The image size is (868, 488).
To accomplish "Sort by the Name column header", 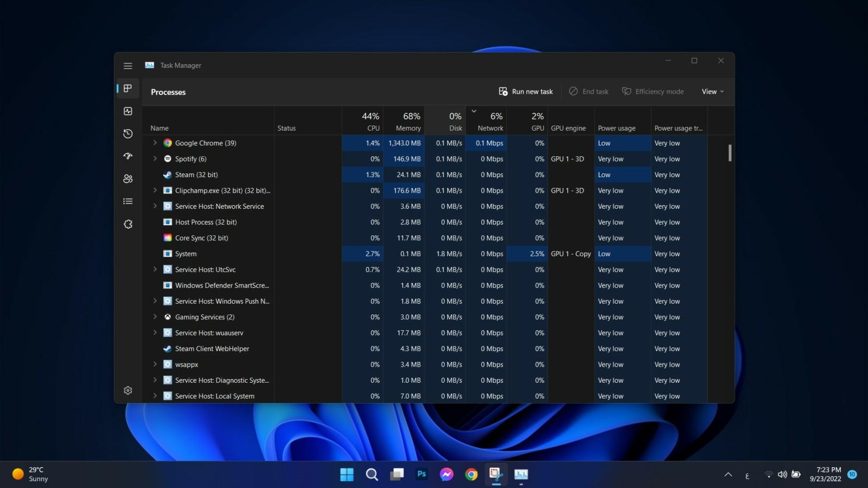I will point(208,121).
